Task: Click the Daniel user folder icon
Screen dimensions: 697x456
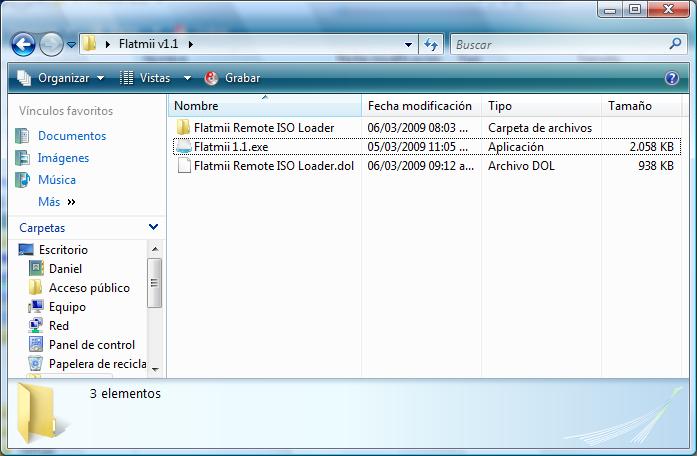Action: coord(36,268)
